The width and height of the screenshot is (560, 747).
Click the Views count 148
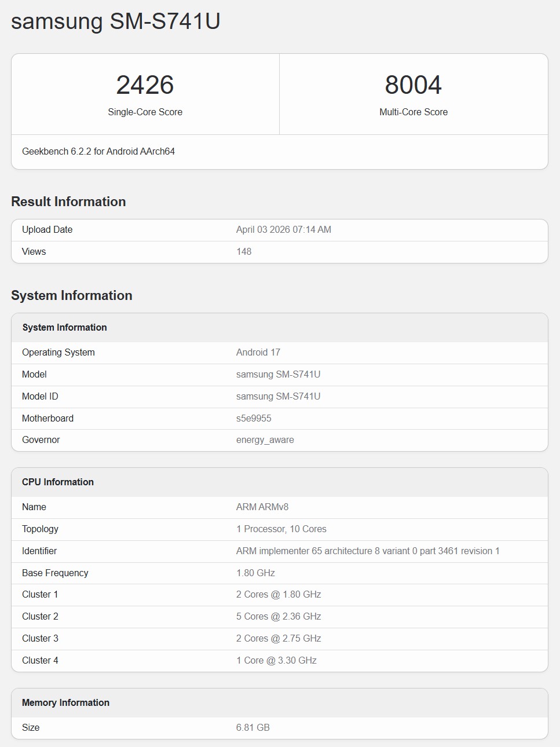coord(244,251)
